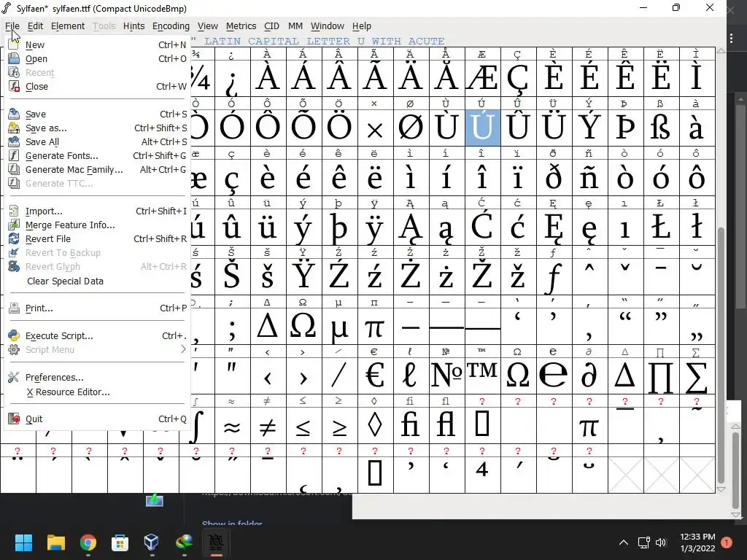The image size is (747, 560).
Task: Open the Edit menu
Action: [35, 26]
